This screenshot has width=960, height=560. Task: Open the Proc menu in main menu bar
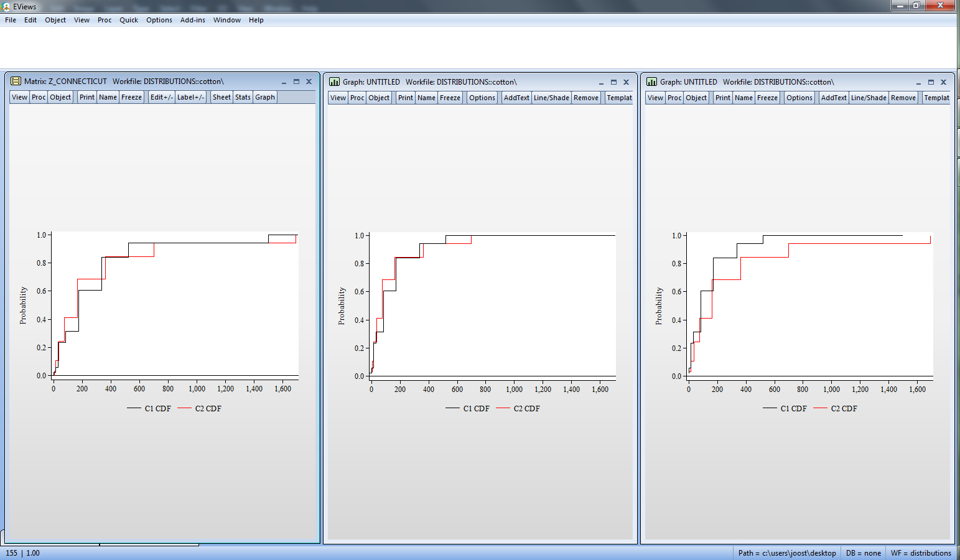[105, 20]
